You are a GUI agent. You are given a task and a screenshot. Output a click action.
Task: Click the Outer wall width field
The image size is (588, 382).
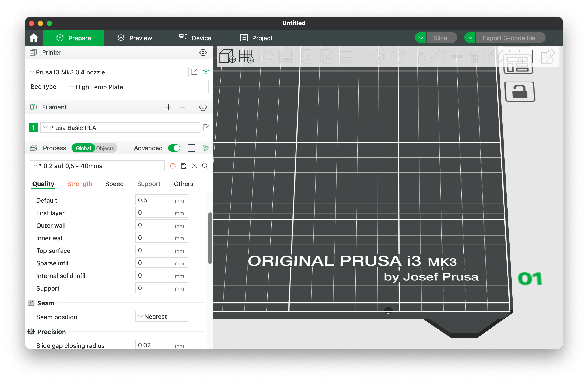pyautogui.click(x=162, y=225)
